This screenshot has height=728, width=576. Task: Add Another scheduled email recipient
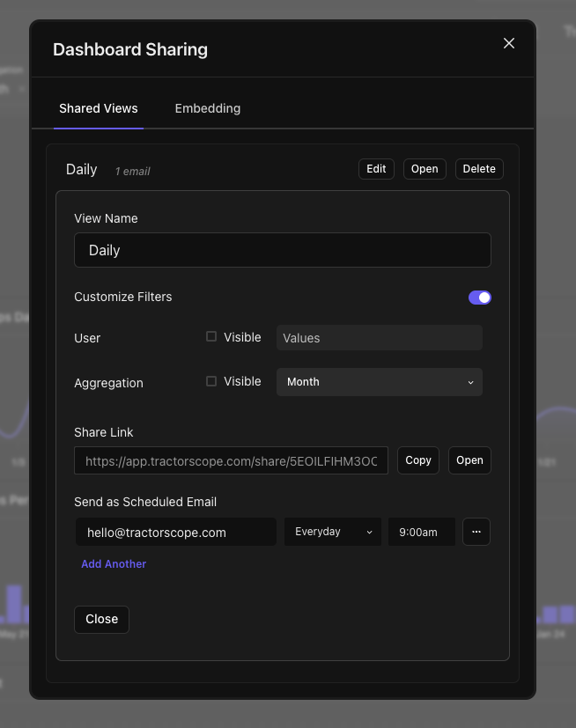point(114,563)
